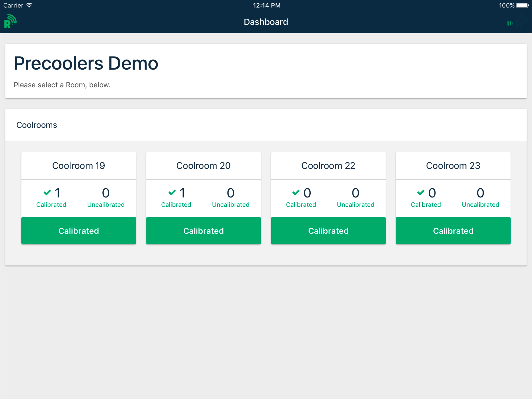This screenshot has width=532, height=399.
Task: Tap the Uncalibrated label in Coolroom 20
Action: (231, 205)
